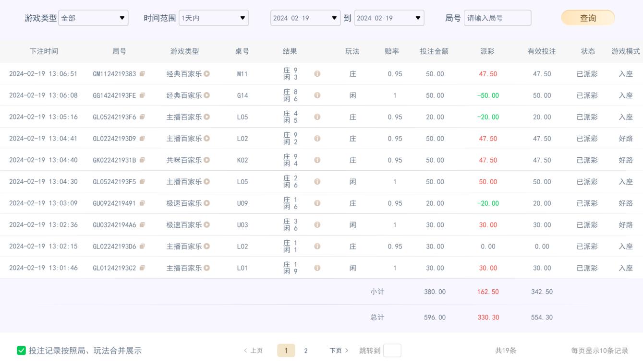Copy round number GL02242193D6
Viewport: 643px width, 364px height.
pyautogui.click(x=142, y=247)
